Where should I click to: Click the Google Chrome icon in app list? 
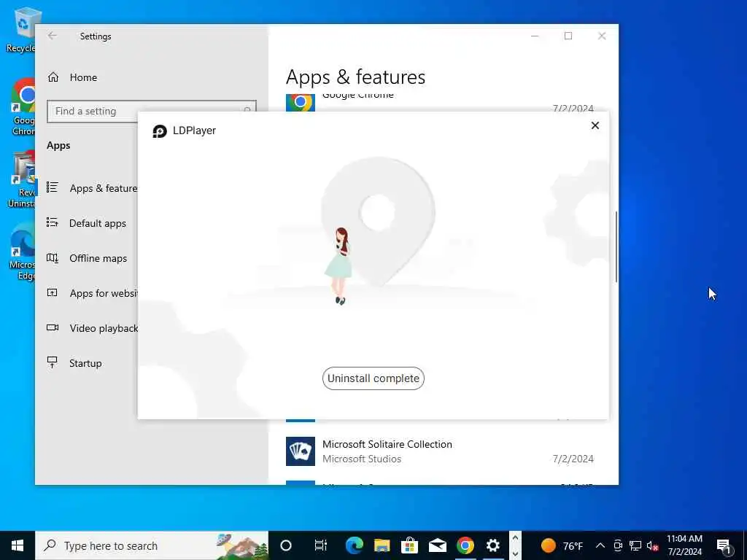(x=300, y=102)
